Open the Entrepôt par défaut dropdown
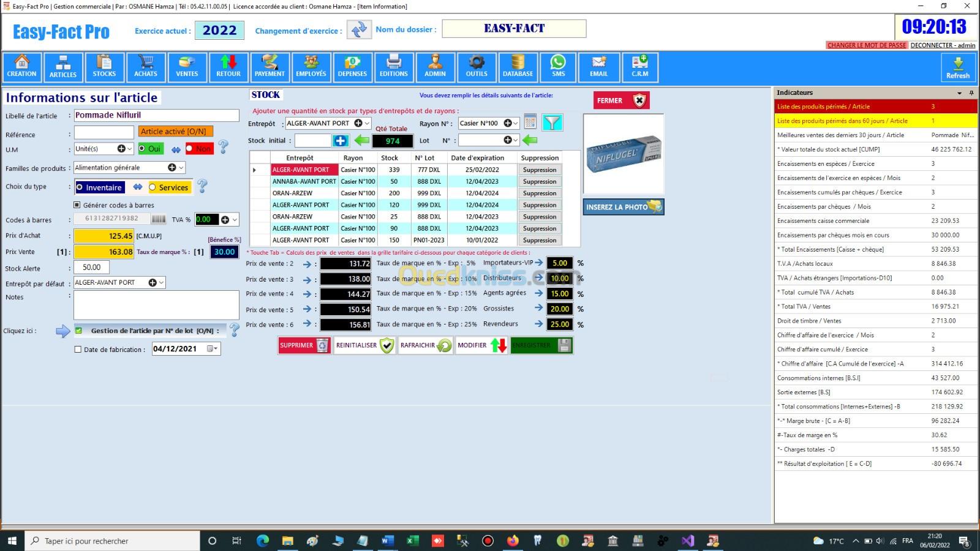 coord(161,283)
